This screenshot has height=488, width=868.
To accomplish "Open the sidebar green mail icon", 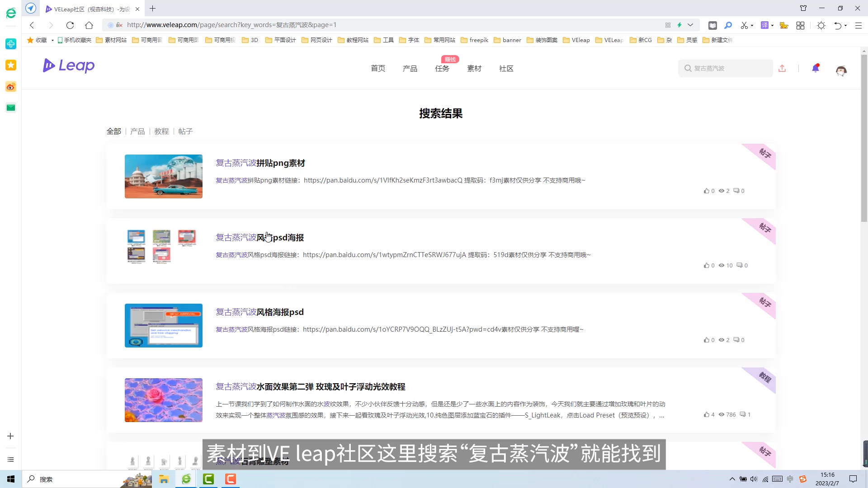I will click(x=11, y=108).
